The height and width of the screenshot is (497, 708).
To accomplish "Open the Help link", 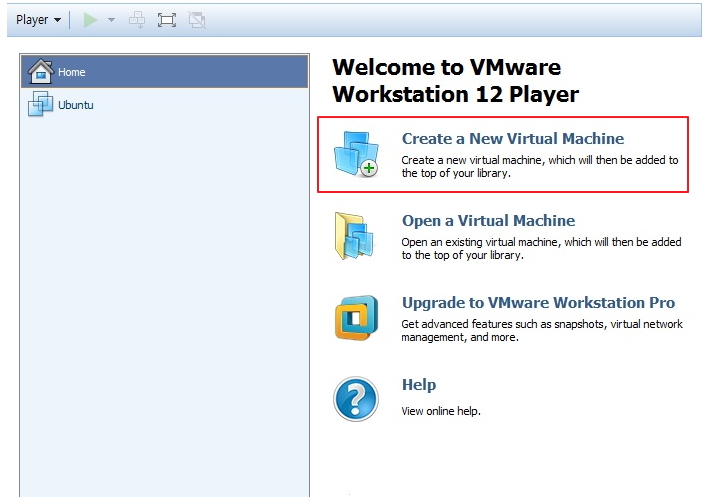I will tap(419, 385).
